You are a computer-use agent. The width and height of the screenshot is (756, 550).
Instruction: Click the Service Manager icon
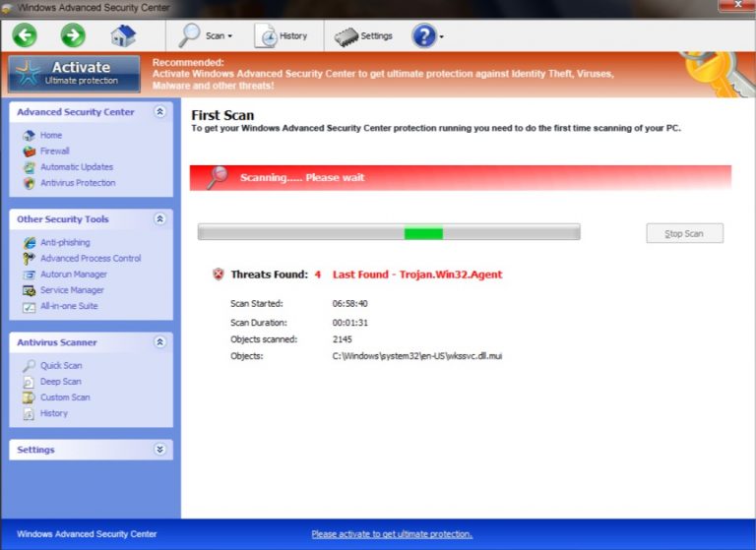click(x=29, y=290)
